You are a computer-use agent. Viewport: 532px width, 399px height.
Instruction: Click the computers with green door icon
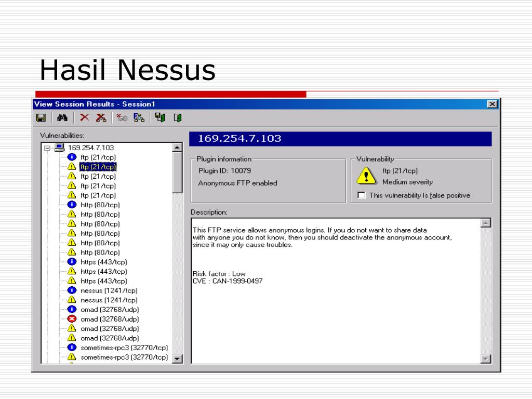tap(160, 118)
